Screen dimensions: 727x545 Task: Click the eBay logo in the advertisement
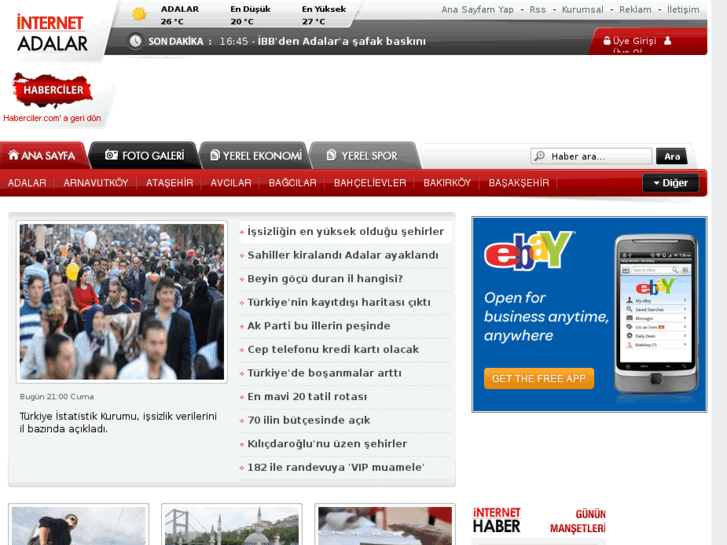click(529, 250)
